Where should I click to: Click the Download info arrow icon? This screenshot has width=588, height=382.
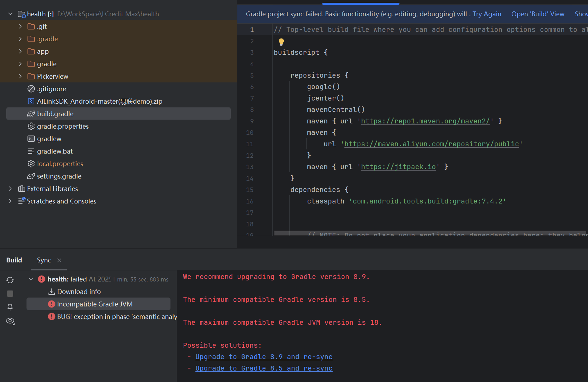pyautogui.click(x=52, y=292)
